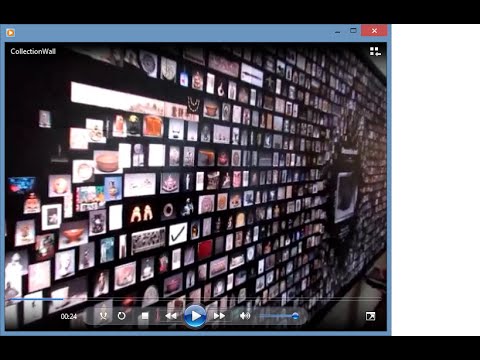
Task: Close the media player window
Action: [x=374, y=31]
